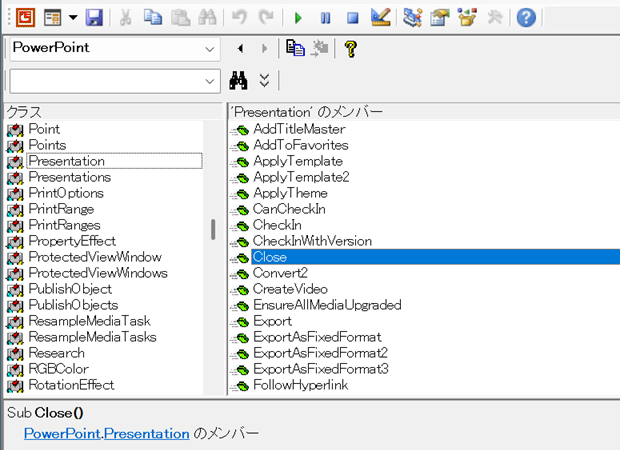Click the yellow question mark help icon

point(351,49)
